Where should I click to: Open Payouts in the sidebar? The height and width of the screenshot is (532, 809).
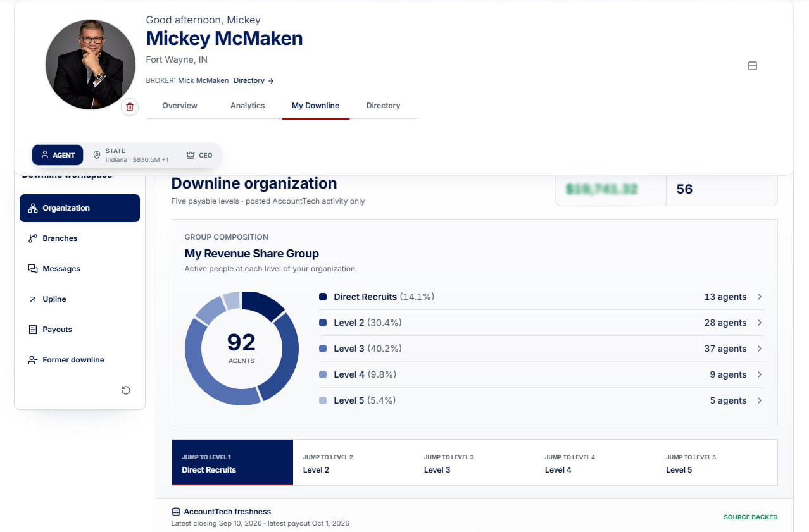pyautogui.click(x=80, y=330)
